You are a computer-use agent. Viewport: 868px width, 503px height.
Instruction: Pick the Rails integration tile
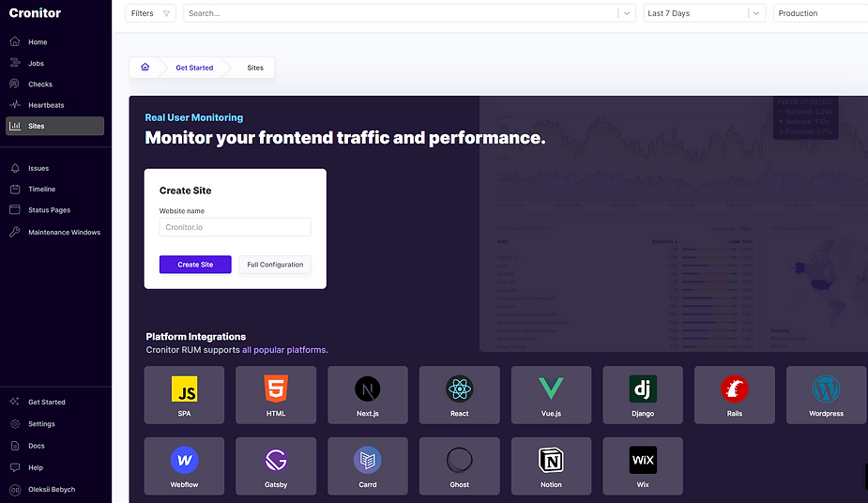click(735, 395)
